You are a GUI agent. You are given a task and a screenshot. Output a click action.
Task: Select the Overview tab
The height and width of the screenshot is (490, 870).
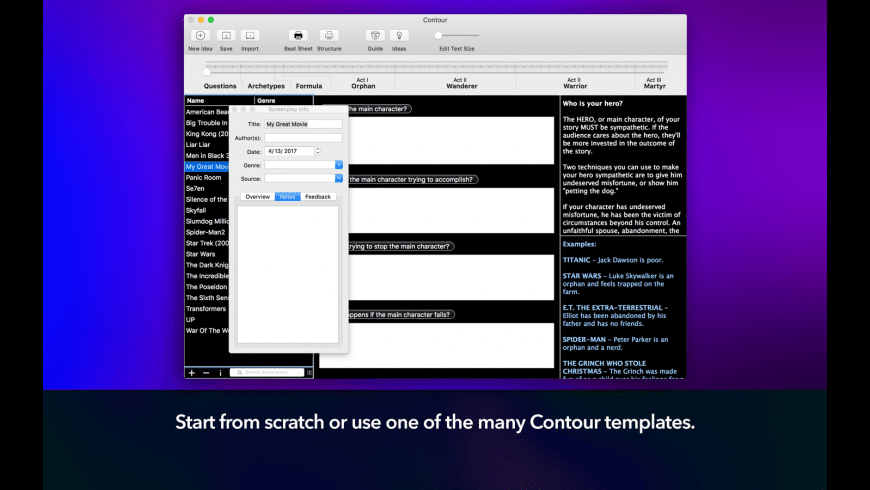(257, 196)
